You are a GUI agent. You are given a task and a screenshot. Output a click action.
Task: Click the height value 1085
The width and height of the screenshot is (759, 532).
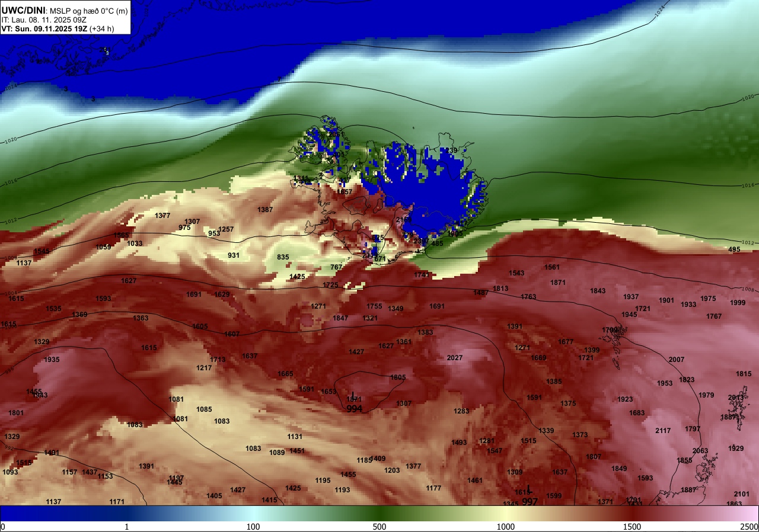coord(204,409)
